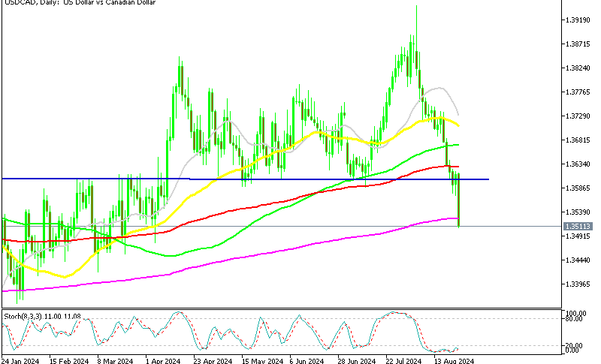Click the 1.38715 price scale label

pyautogui.click(x=578, y=44)
